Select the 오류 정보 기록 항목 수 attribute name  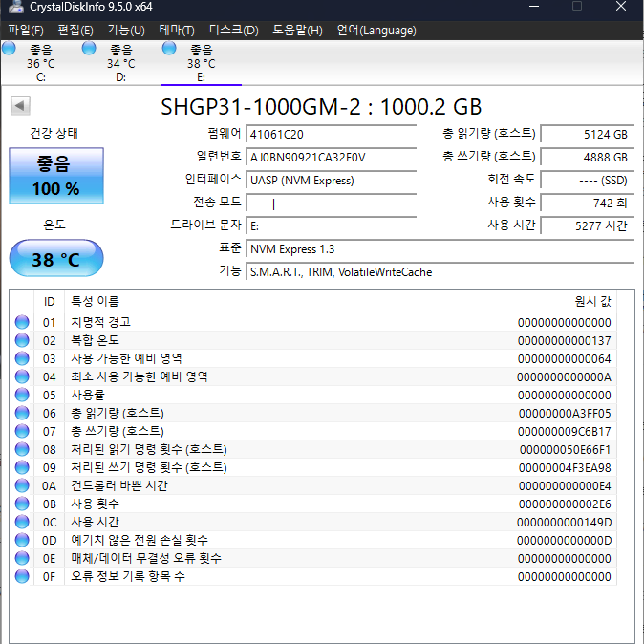click(128, 576)
